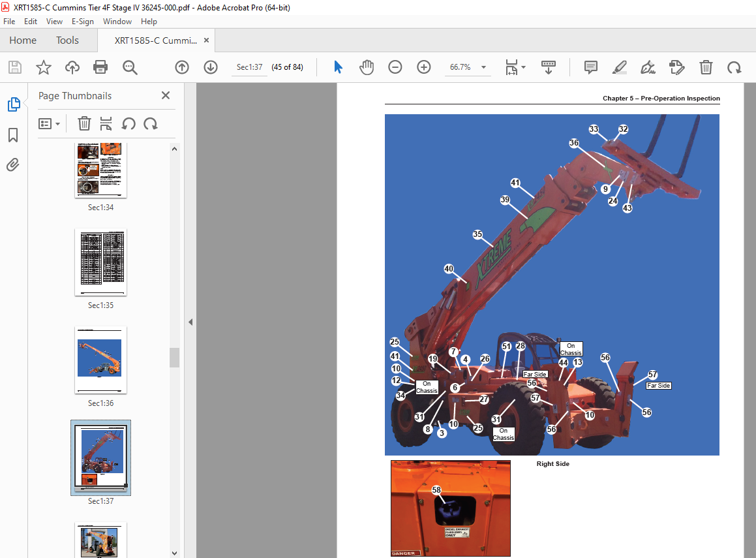Image resolution: width=756 pixels, height=558 pixels.
Task: Select the XRT1585-C Cummi... document tab
Action: (156, 40)
